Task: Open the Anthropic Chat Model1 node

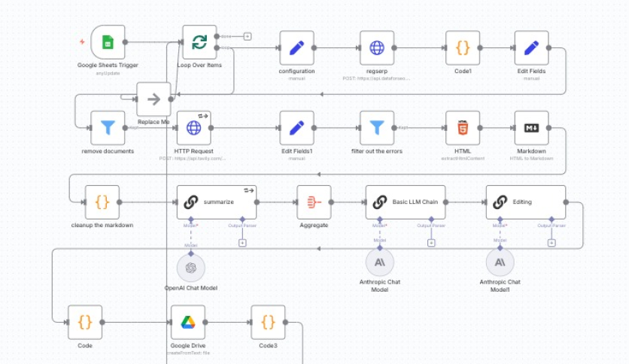Action: click(500, 262)
